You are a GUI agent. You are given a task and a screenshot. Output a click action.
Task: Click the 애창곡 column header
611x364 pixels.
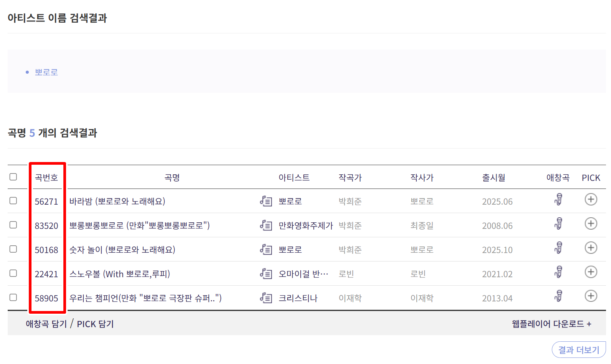[558, 177]
